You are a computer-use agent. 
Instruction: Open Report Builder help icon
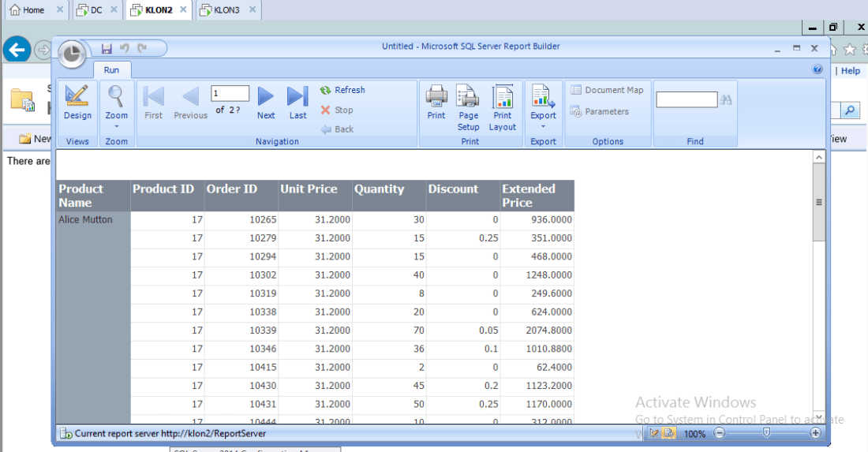pyautogui.click(x=817, y=69)
